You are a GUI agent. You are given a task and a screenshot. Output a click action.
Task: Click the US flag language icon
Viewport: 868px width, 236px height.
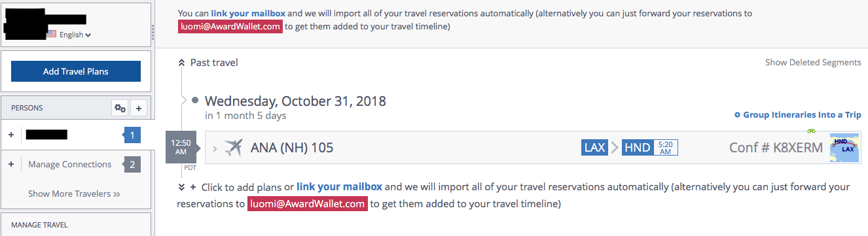pyautogui.click(x=51, y=35)
